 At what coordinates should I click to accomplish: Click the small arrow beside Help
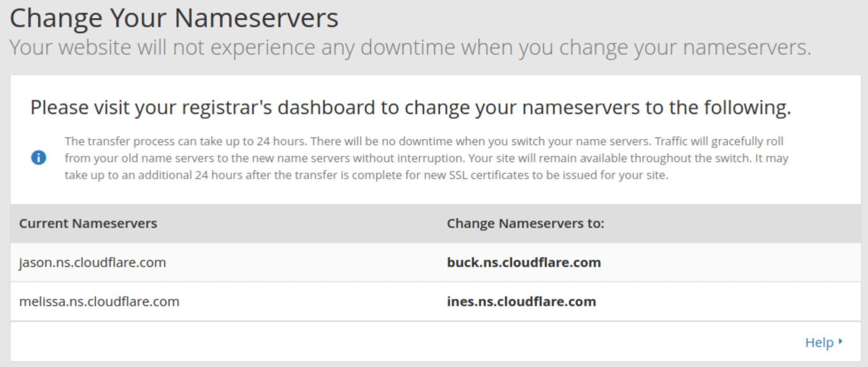[840, 342]
